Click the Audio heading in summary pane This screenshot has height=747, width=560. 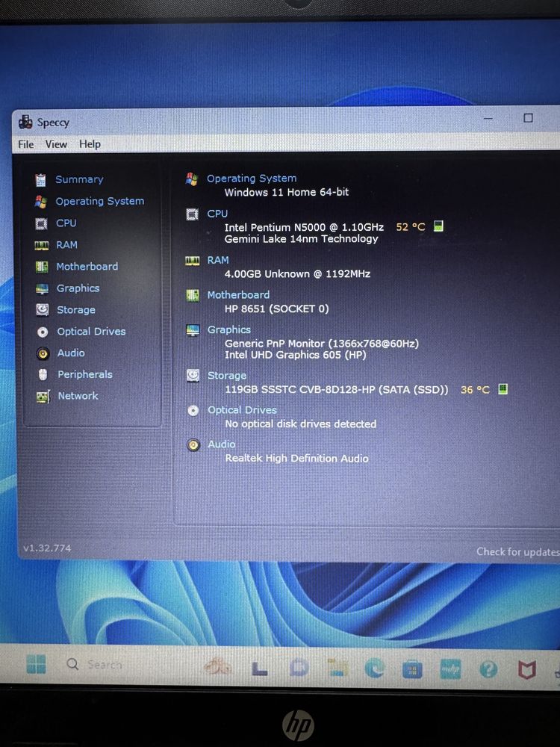click(x=222, y=444)
